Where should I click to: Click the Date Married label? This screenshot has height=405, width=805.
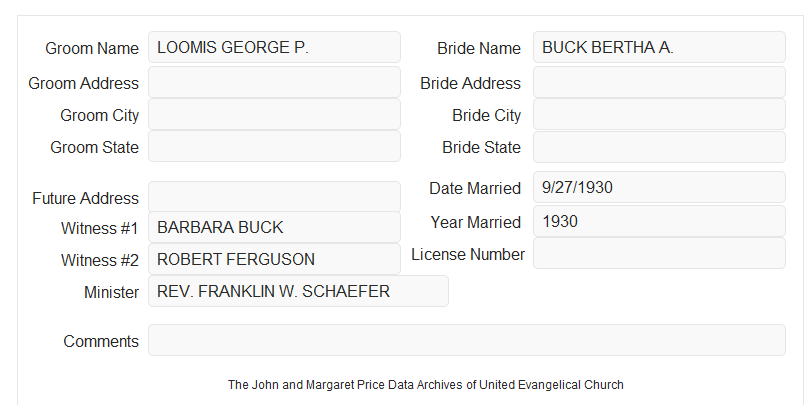pyautogui.click(x=475, y=188)
